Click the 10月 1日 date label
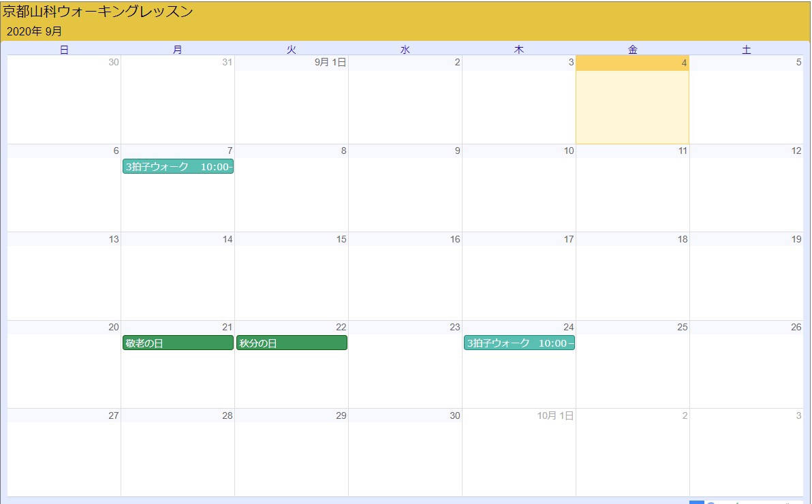The width and height of the screenshot is (812, 504). pos(555,415)
